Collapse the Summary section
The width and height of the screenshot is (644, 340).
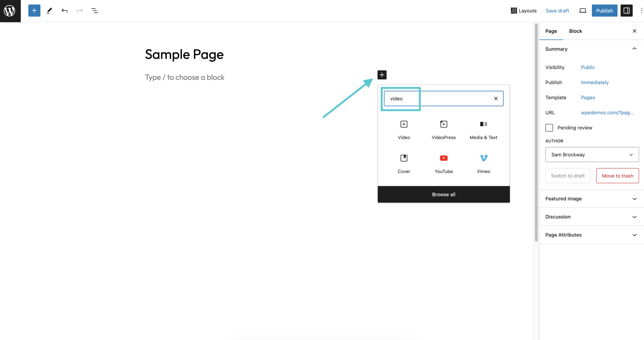[x=634, y=49]
